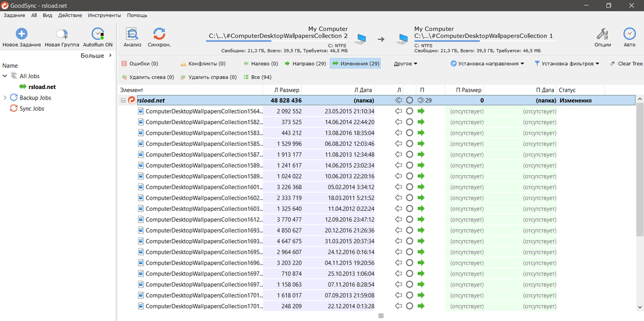Click the Новая Группа (New Group) icon
Screen dimensions: 644x321
(x=61, y=35)
